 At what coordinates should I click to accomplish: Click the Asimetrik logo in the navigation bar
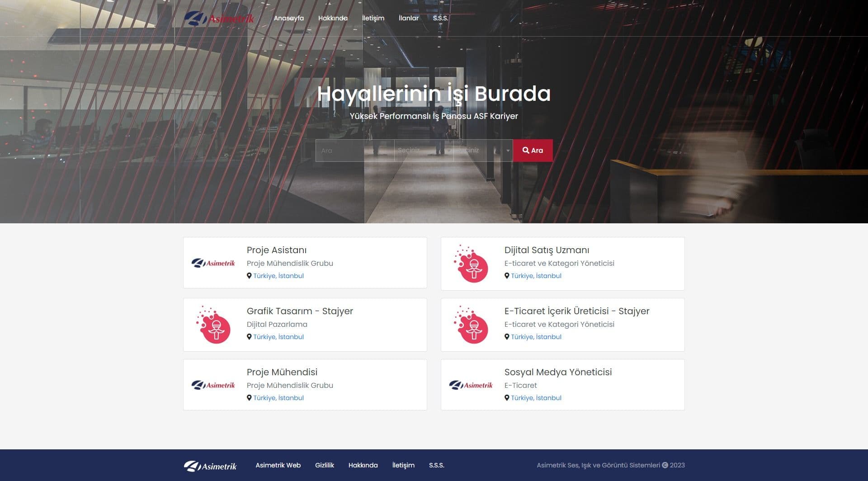point(220,18)
